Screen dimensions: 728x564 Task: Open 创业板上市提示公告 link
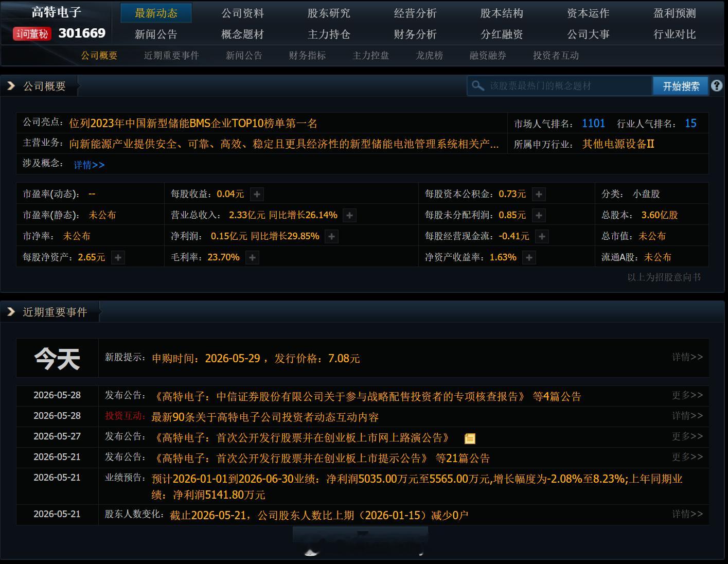pyautogui.click(x=291, y=459)
